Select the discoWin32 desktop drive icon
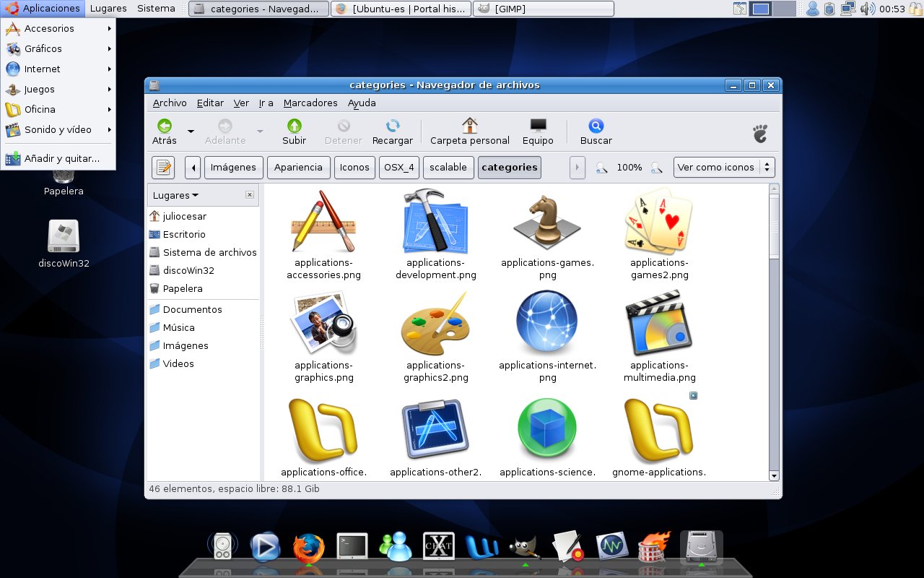 point(63,237)
